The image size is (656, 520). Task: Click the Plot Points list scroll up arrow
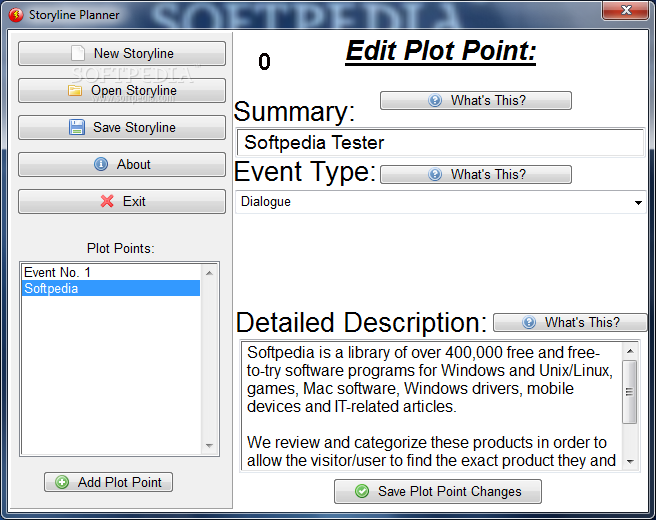[x=210, y=273]
